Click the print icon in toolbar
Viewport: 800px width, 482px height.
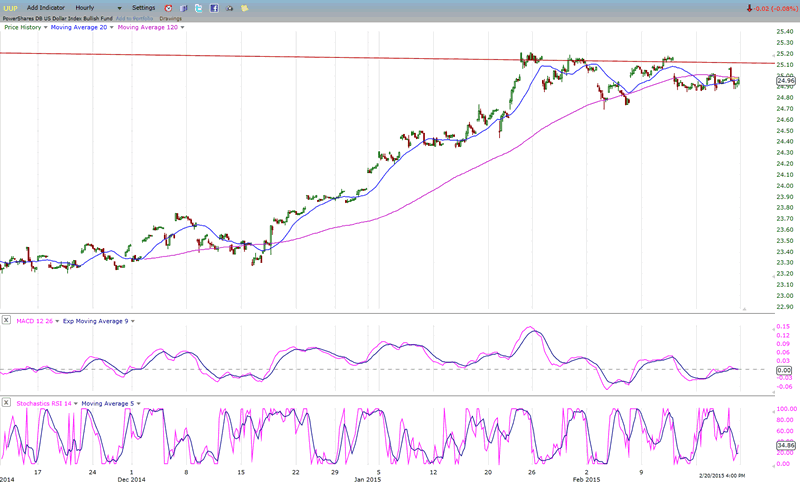(x=231, y=8)
